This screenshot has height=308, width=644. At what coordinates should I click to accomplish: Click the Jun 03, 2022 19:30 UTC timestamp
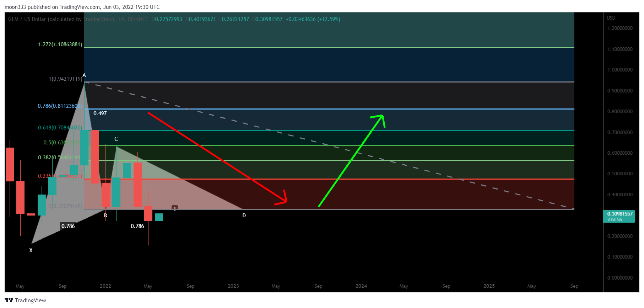131,7
